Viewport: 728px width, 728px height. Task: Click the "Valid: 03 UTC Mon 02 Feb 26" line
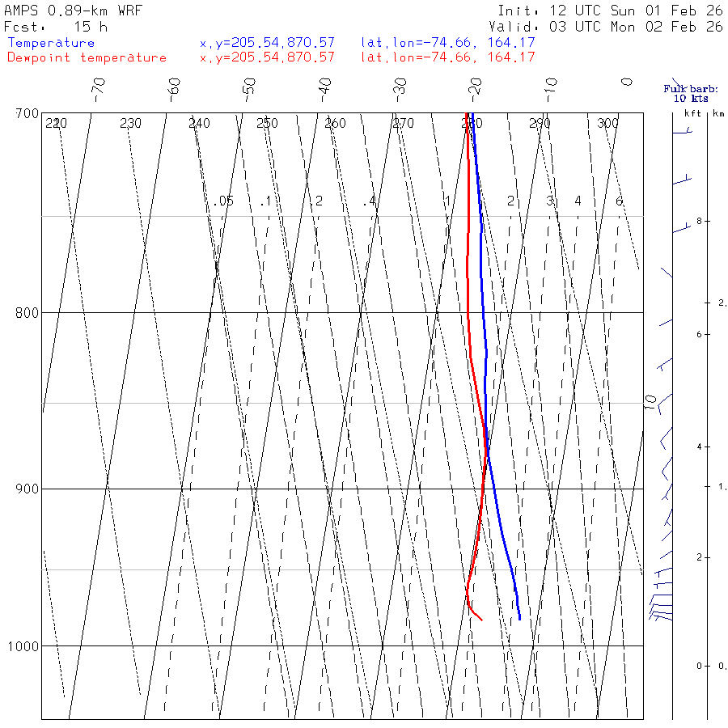pyautogui.click(x=606, y=27)
